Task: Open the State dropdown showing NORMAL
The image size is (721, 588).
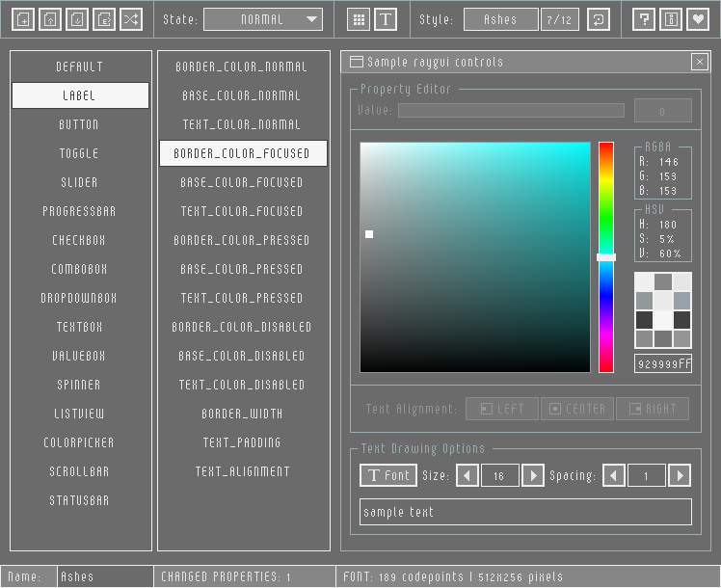Action: (x=263, y=19)
